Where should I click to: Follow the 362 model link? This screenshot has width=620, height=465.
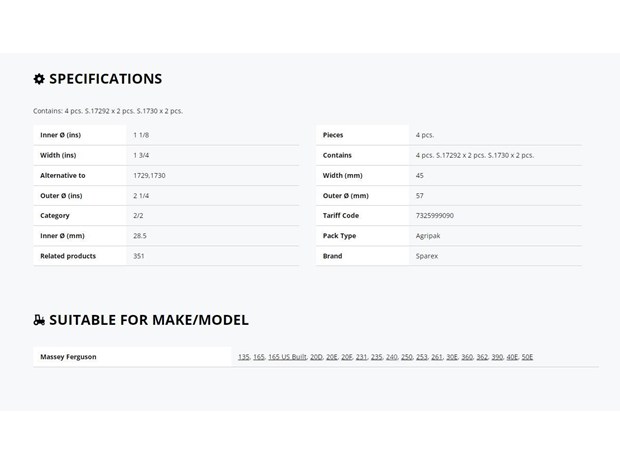tap(482, 357)
